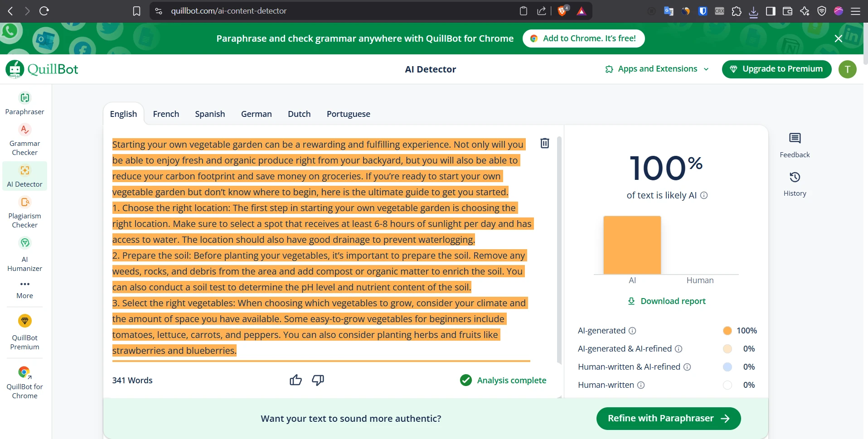Close the Chrome extension promo banner
Viewport: 868px width, 439px height.
[839, 39]
